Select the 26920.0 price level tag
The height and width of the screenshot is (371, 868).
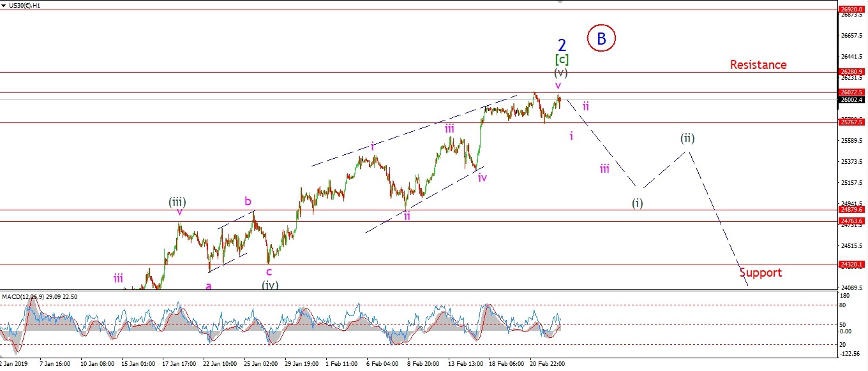[852, 10]
